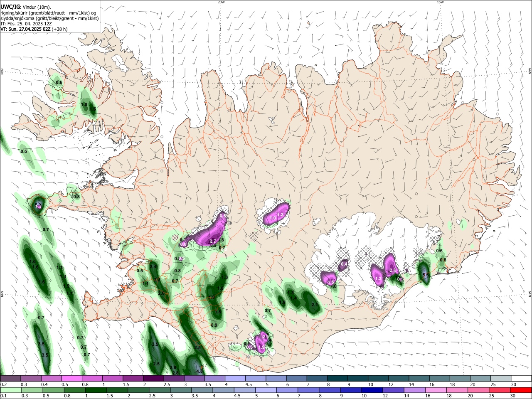
Task: Select bottom legend row pale green swatch labeled 0.1
Action: coord(10,390)
